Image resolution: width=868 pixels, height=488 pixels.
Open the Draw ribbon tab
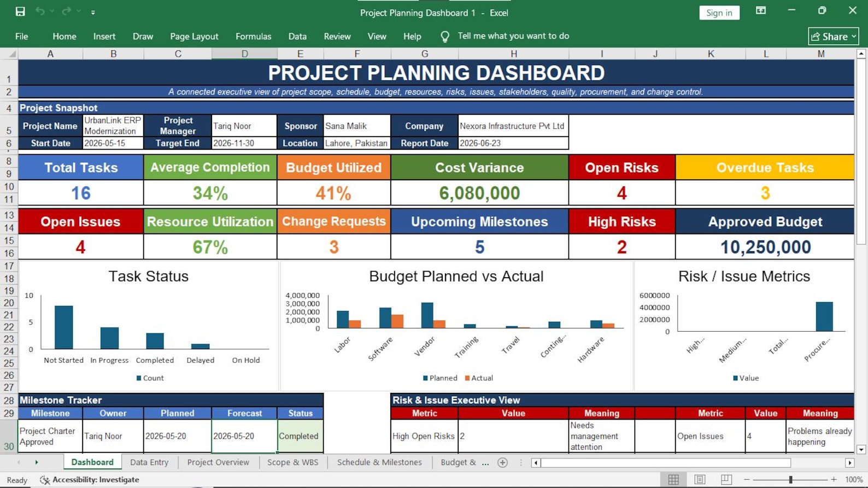143,37
